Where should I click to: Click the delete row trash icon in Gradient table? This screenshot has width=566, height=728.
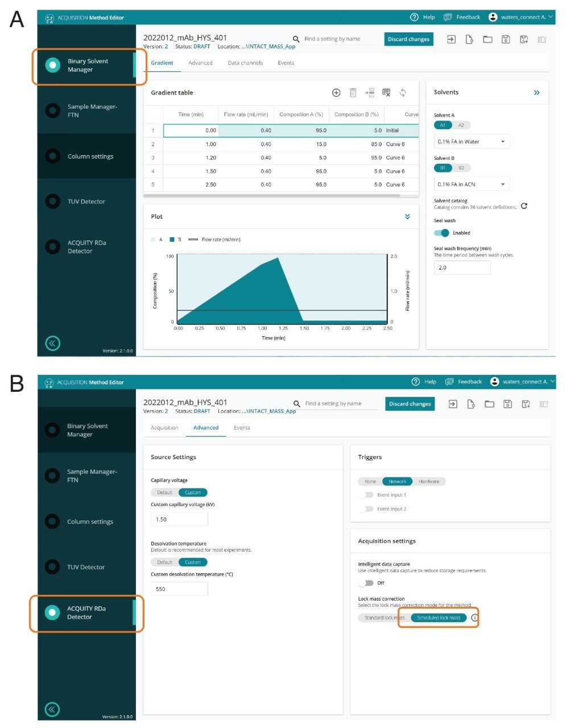353,93
